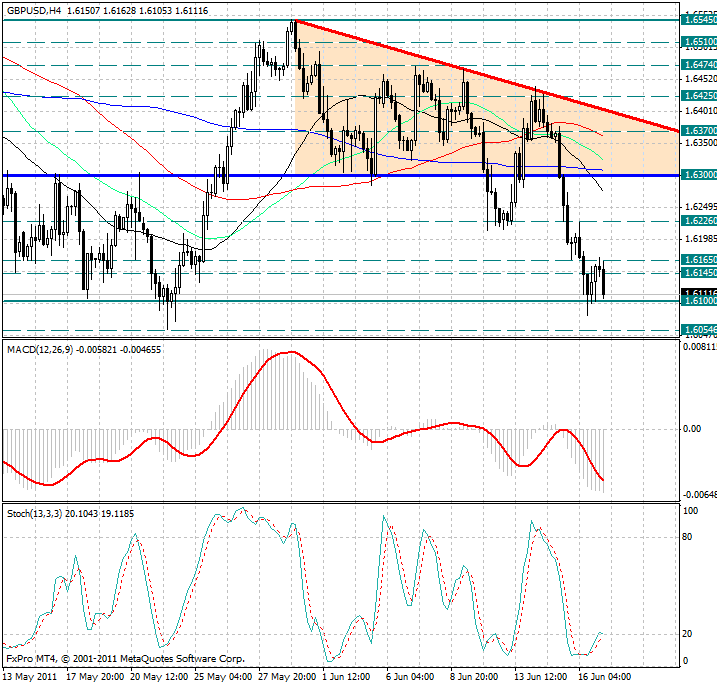Select the 1.6425 price level label
This screenshot has width=717, height=684.
pyautogui.click(x=699, y=96)
